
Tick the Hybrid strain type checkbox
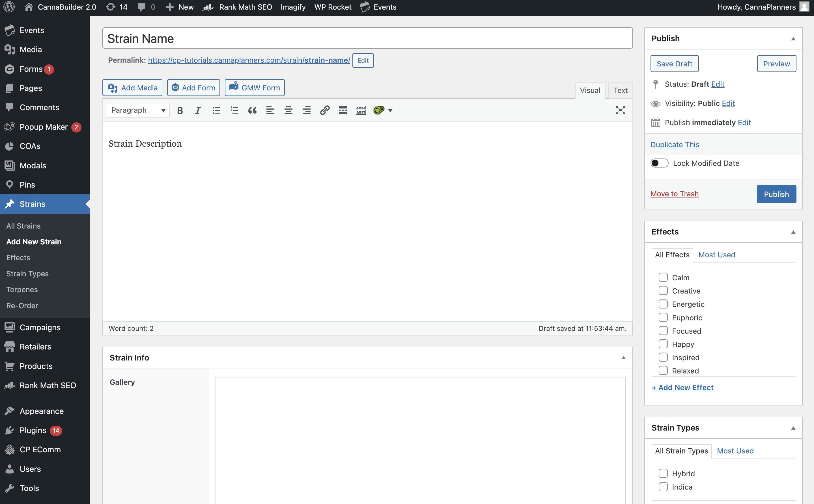(663, 473)
